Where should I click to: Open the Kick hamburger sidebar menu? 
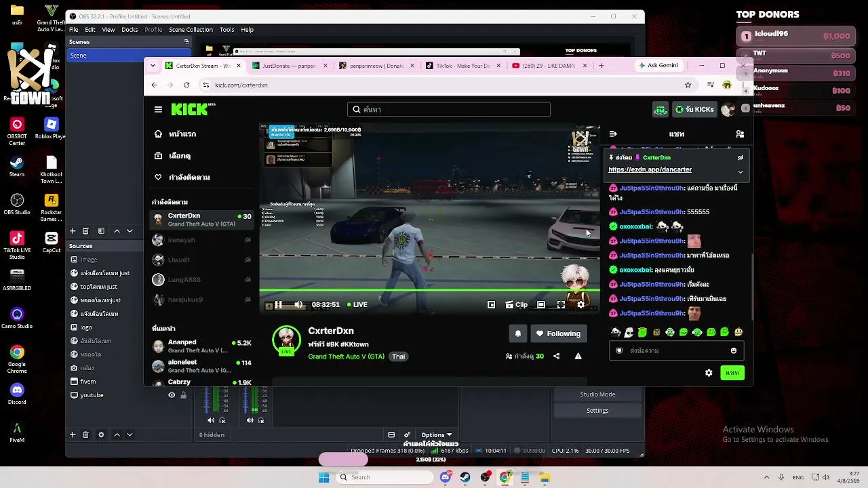[x=158, y=109]
